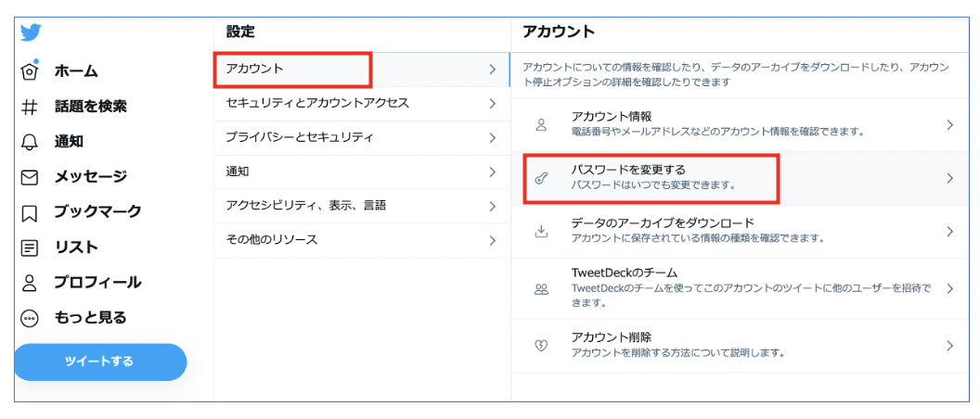Image resolution: width=980 pixels, height=419 pixels.
Task: Open アカウント削除 title
Action: [x=612, y=337]
